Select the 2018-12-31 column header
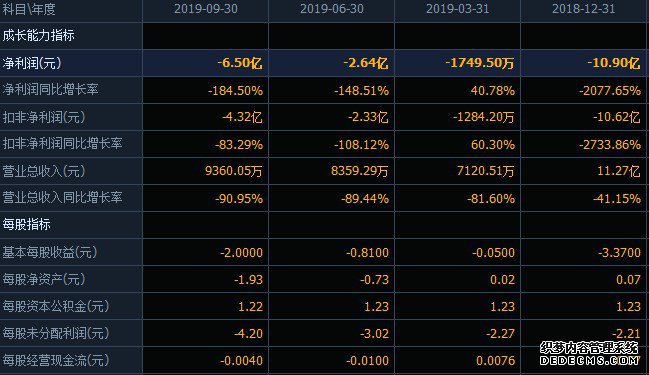 point(584,9)
